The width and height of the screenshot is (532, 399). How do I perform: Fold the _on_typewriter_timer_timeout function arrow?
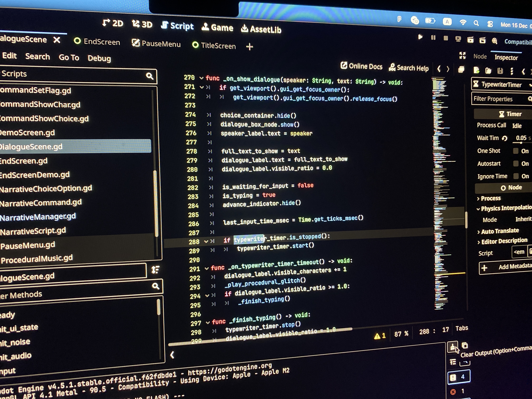click(x=206, y=268)
